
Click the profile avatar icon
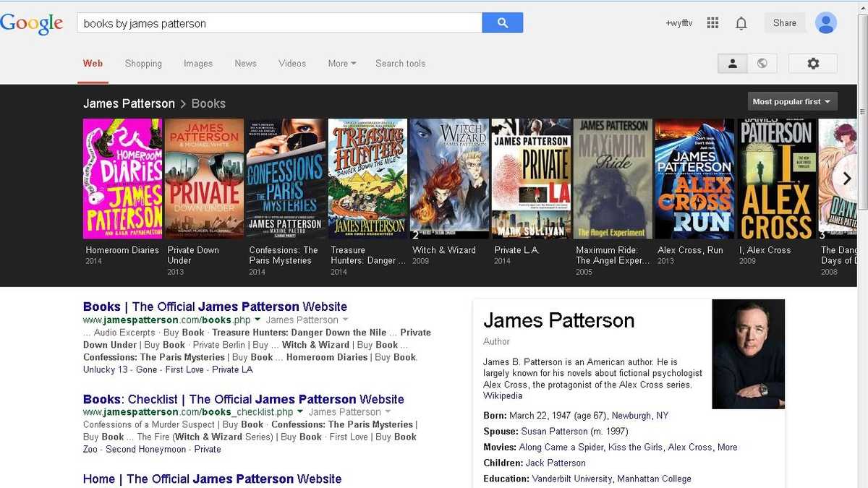[826, 22]
